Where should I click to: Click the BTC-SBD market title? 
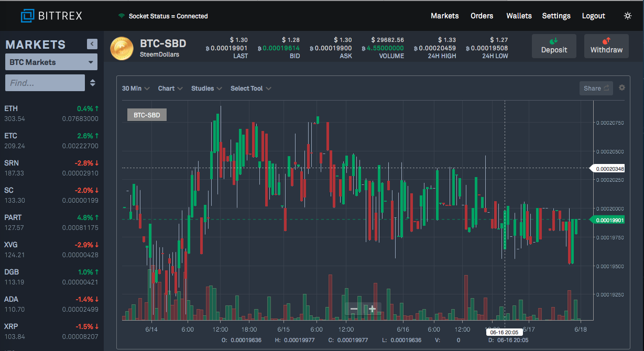(x=163, y=43)
